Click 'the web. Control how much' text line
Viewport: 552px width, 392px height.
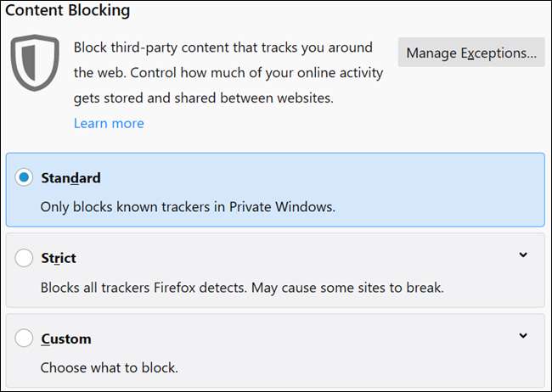click(227, 72)
